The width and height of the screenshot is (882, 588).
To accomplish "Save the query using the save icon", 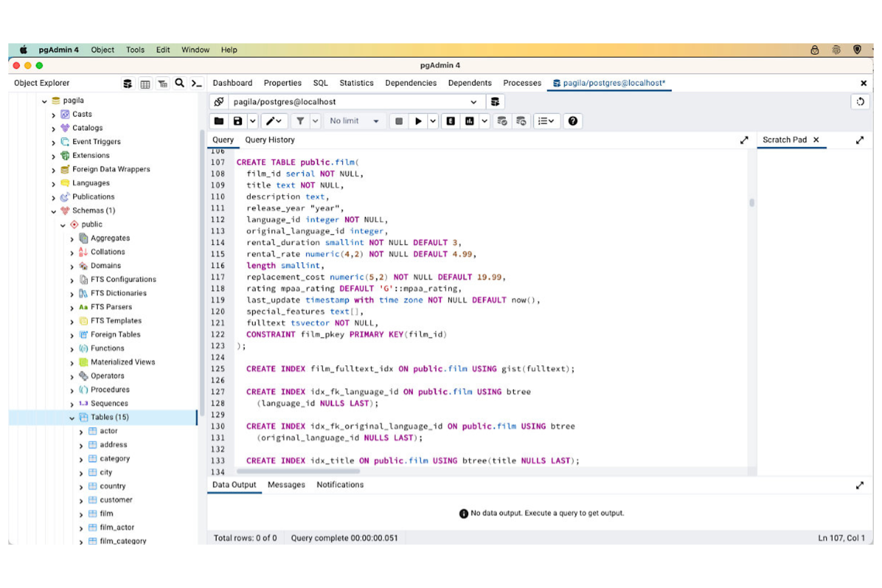I will tap(240, 121).
